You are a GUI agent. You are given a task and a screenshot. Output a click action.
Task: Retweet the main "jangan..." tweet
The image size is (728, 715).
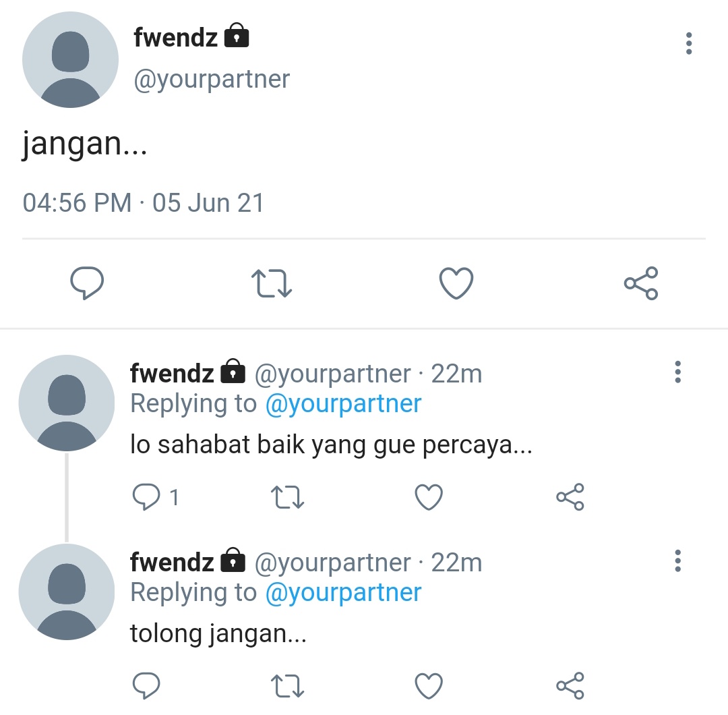272,283
